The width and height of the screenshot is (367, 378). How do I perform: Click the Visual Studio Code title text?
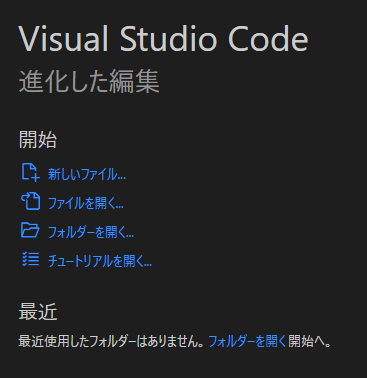163,38
